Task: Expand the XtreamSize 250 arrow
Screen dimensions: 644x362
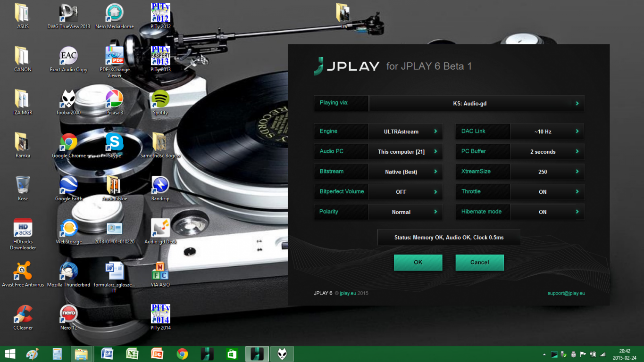Action: pos(577,172)
